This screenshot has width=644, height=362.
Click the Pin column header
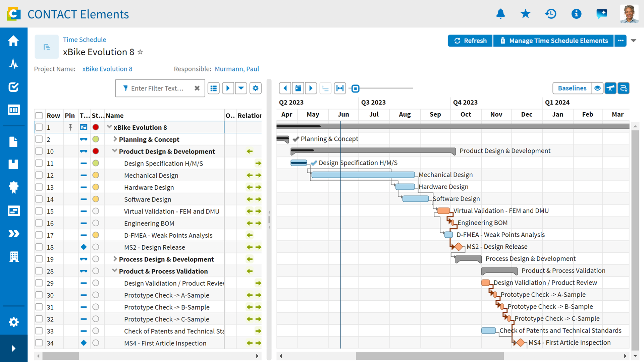point(70,116)
